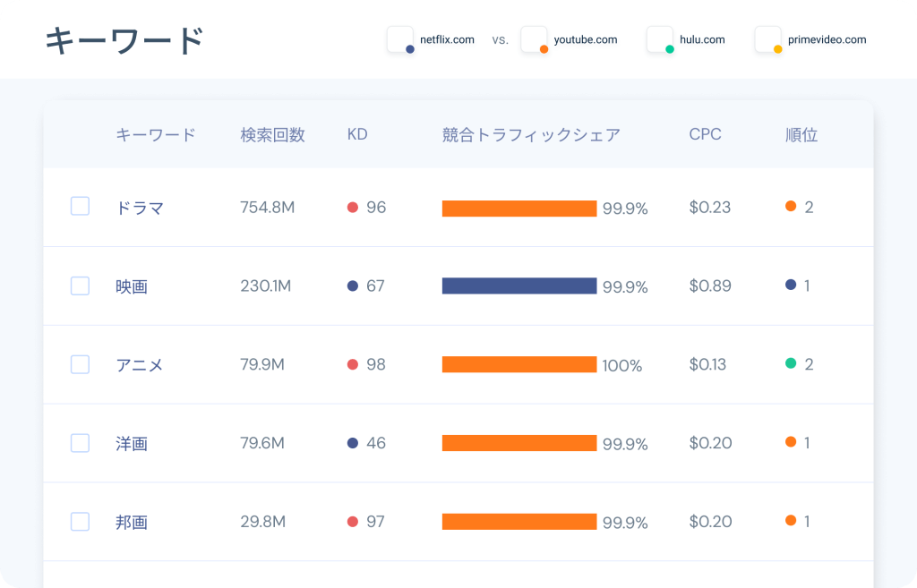Tick the checkbox next to 洋画
Screen dimensions: 917x588
pyautogui.click(x=80, y=443)
